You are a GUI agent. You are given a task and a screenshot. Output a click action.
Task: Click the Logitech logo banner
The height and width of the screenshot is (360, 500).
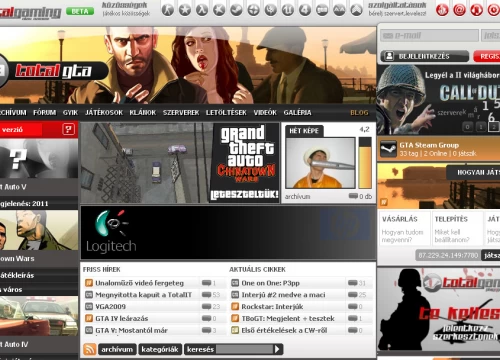111,232
